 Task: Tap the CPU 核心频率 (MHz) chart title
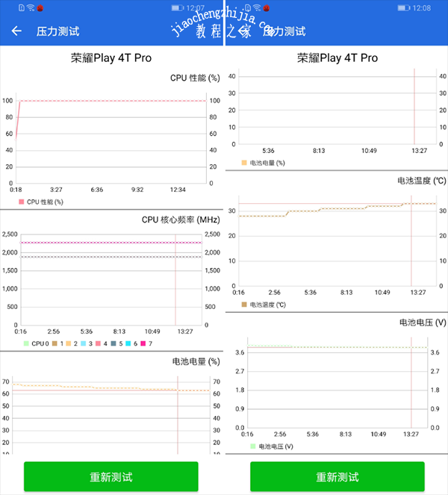point(181,220)
